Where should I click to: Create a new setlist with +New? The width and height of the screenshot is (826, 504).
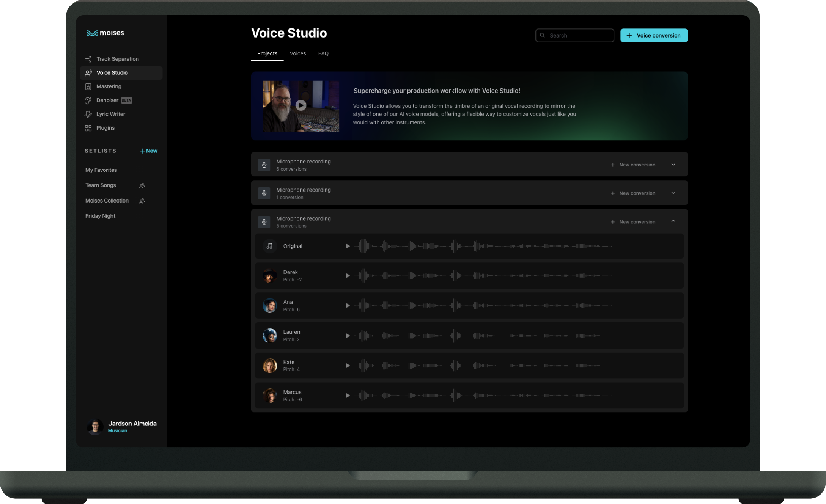click(x=149, y=151)
